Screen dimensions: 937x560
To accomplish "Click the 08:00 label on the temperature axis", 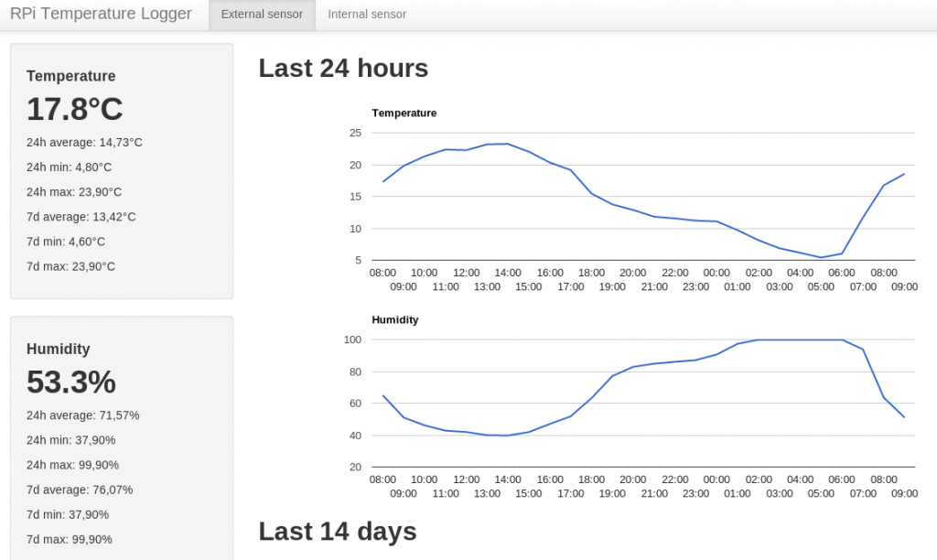I will pyautogui.click(x=382, y=272).
